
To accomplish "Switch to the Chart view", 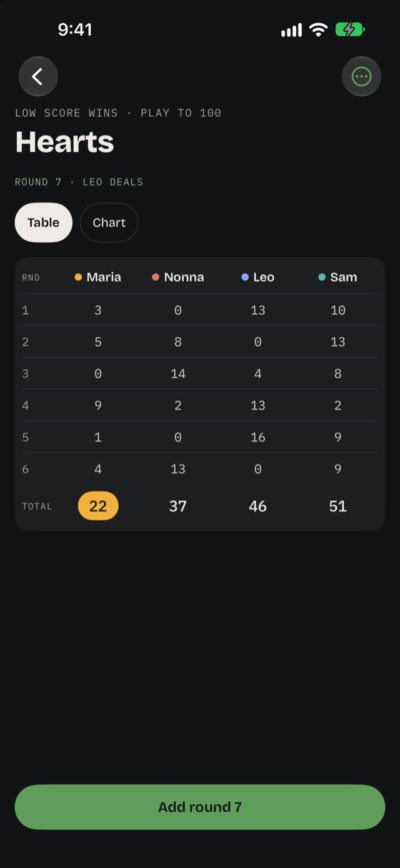I will (109, 222).
